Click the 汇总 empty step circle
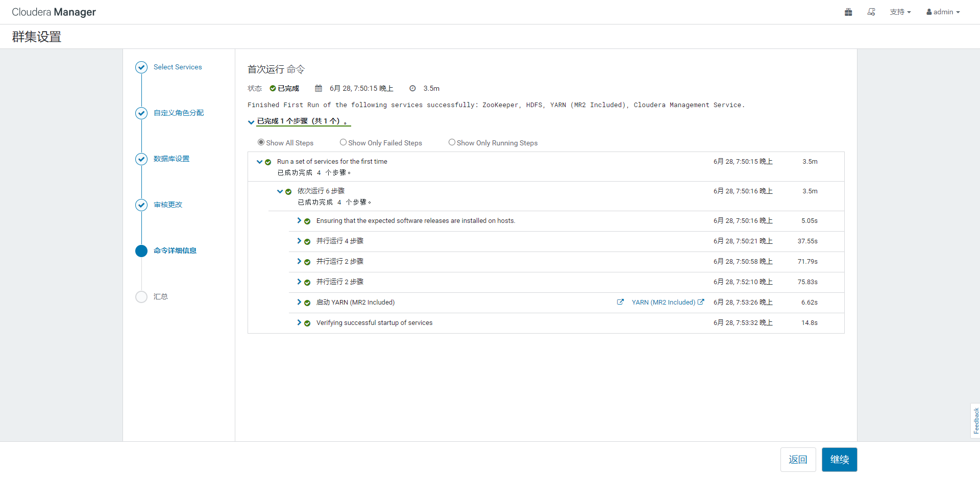This screenshot has width=980, height=478. pos(141,297)
